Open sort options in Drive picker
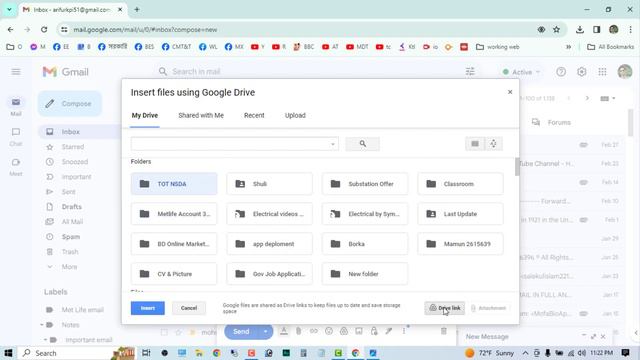 [493, 144]
